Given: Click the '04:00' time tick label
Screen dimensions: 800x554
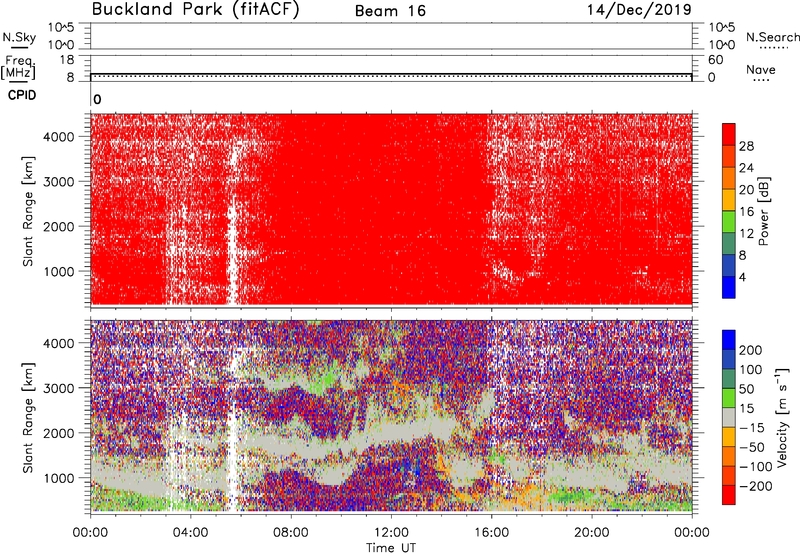Looking at the screenshot, I should tap(190, 533).
